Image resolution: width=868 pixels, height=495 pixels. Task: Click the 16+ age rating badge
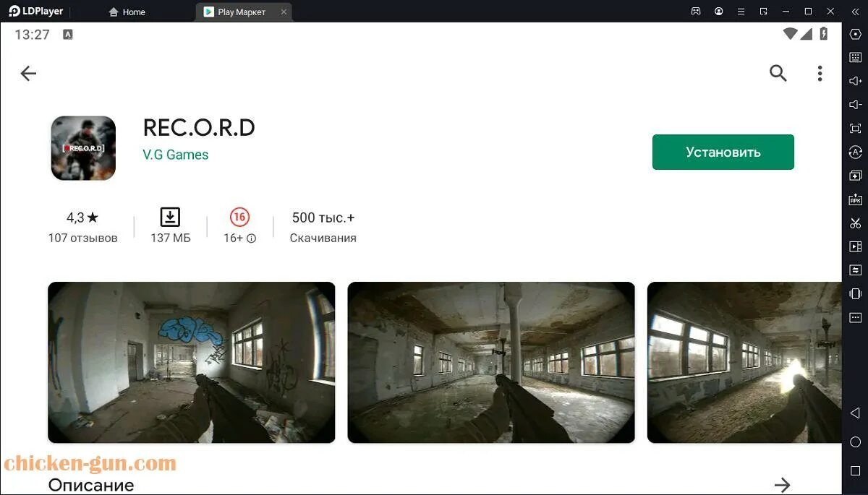[x=239, y=217]
